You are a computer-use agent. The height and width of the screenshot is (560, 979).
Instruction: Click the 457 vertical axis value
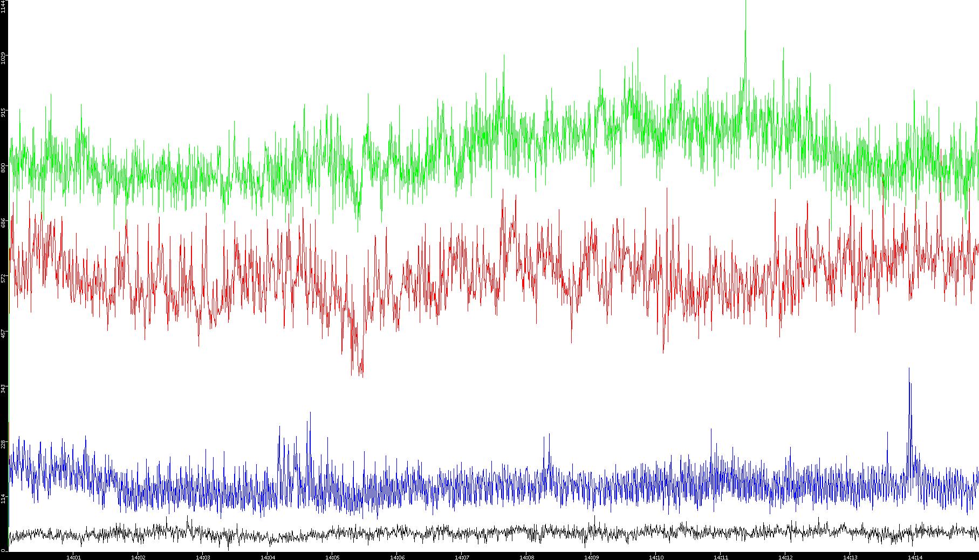[3, 333]
